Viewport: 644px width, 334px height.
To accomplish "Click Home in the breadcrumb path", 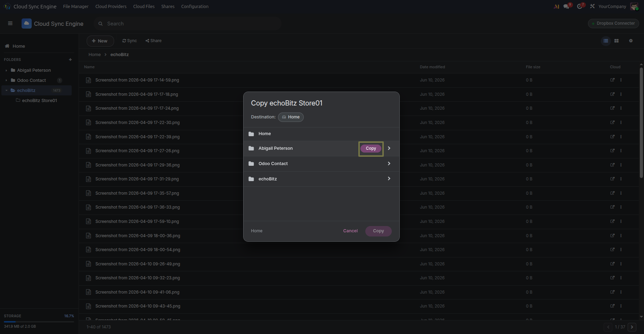I will (x=95, y=55).
